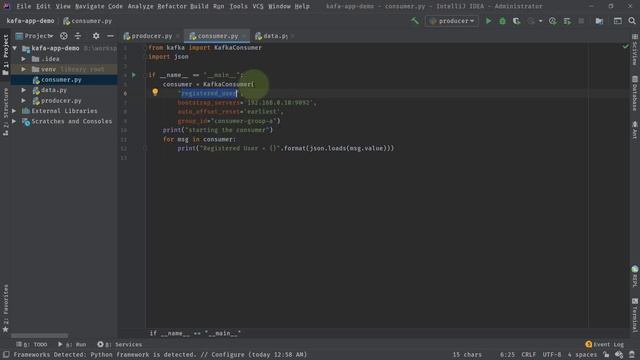Image resolution: width=640 pixels, height=360 pixels.
Task: Click the 6:25 line column indicator
Action: 507,355
